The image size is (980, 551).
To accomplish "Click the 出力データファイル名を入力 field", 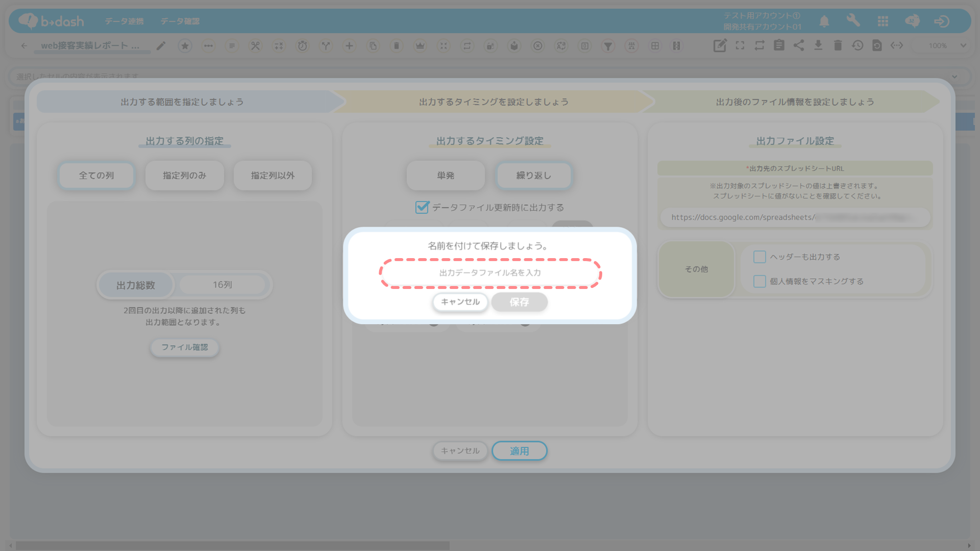I will tap(490, 273).
